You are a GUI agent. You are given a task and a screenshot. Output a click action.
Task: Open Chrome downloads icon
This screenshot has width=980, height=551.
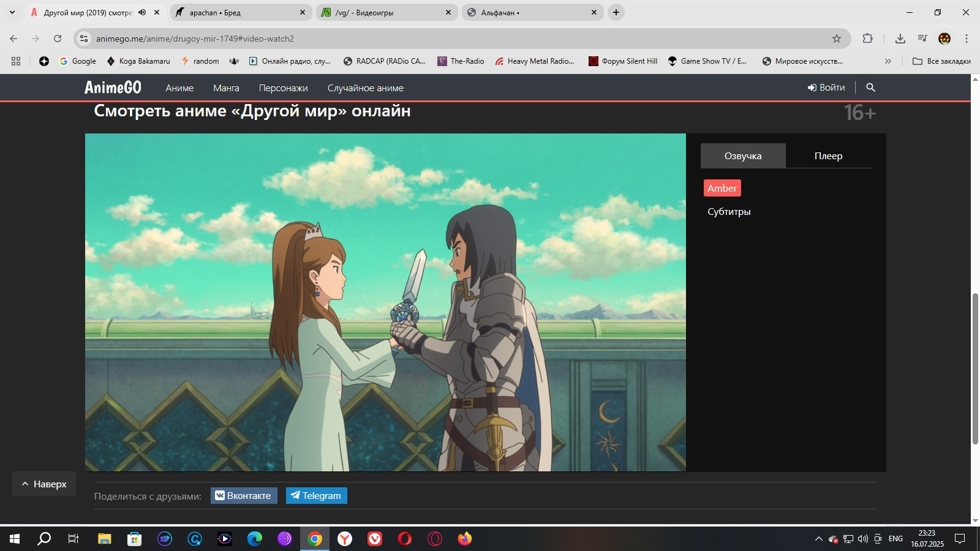pos(900,39)
